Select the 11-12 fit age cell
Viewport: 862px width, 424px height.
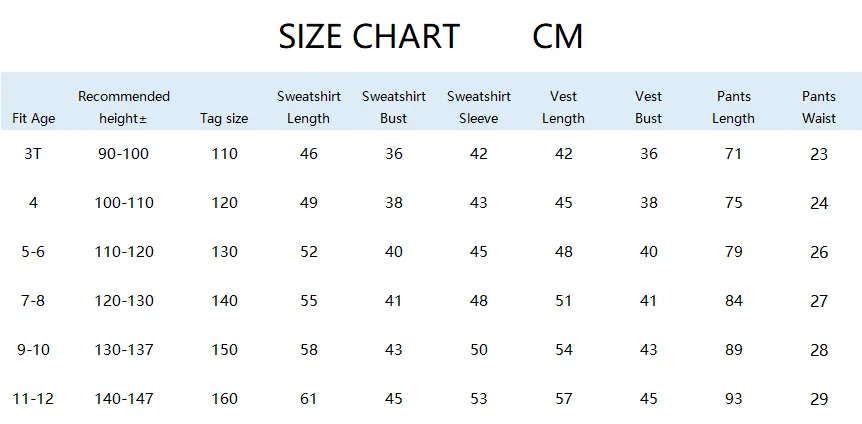tap(33, 398)
